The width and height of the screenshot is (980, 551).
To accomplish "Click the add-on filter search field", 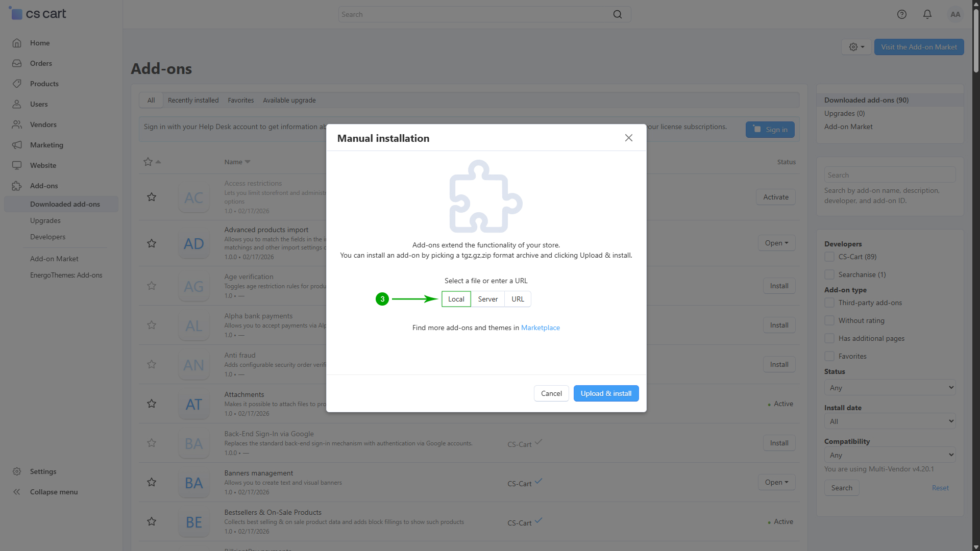I will [890, 175].
